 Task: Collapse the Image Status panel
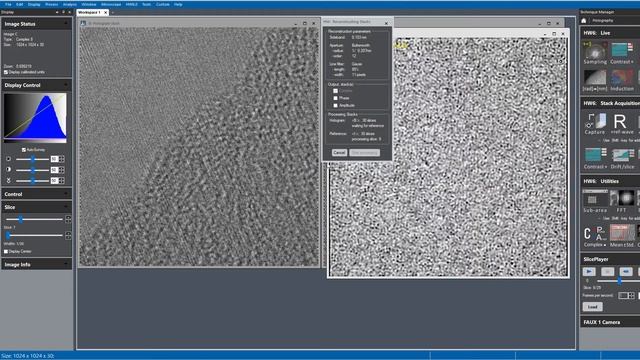[66, 24]
